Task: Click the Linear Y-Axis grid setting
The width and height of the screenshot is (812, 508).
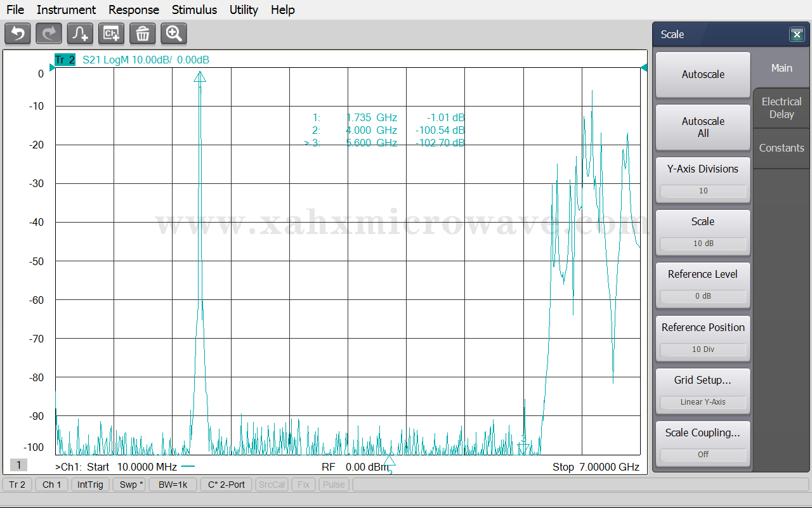Action: (703, 402)
